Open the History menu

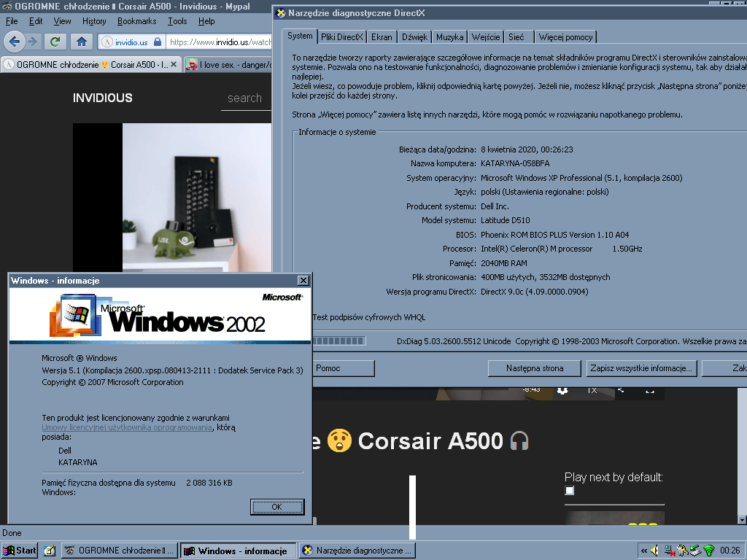(94, 21)
